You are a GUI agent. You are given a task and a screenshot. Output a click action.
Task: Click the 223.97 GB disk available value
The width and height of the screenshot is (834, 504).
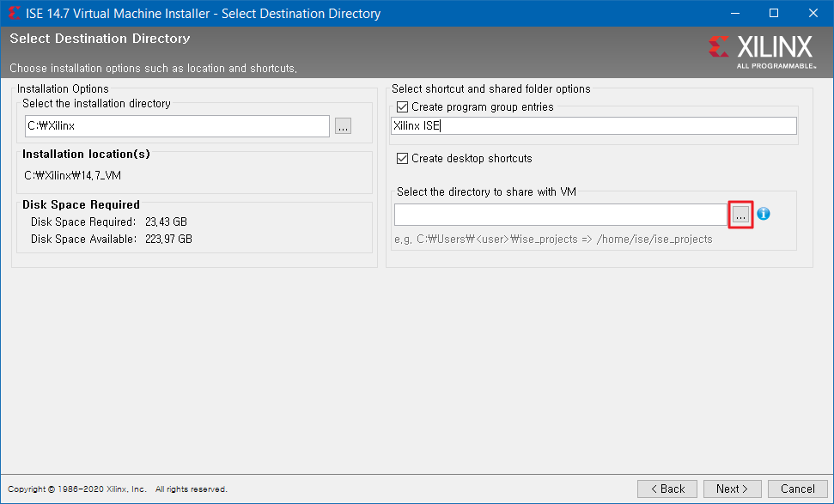tap(168, 240)
